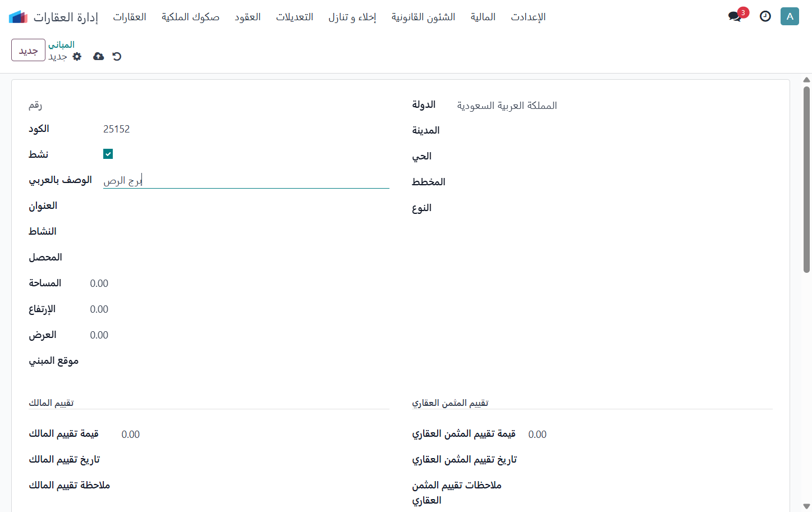Open the النشاط dropdown field
This screenshot has height=512, width=812.
coord(246,231)
